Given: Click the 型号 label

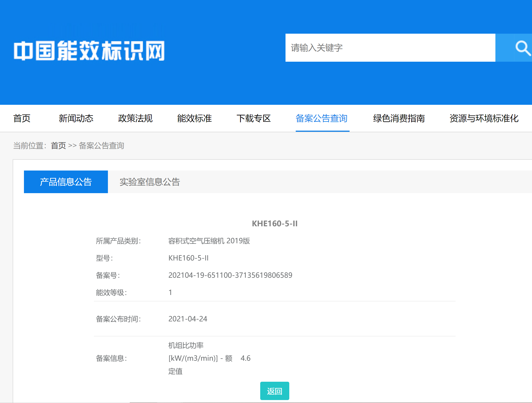Looking at the screenshot, I should 104,258.
